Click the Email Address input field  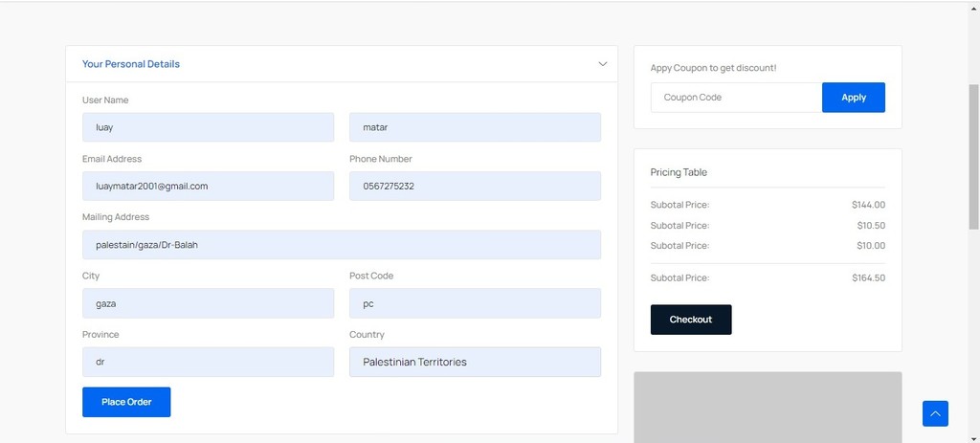[x=208, y=187]
